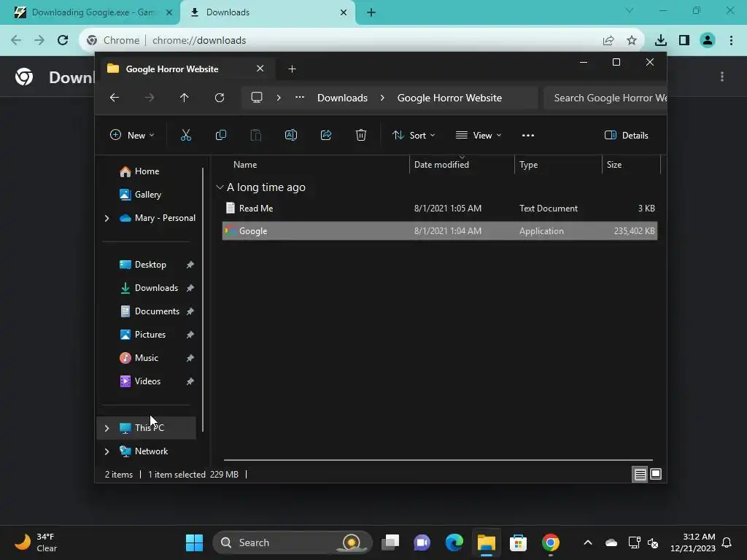
Task: Open Downloads in the navigation pane
Action: point(156,287)
